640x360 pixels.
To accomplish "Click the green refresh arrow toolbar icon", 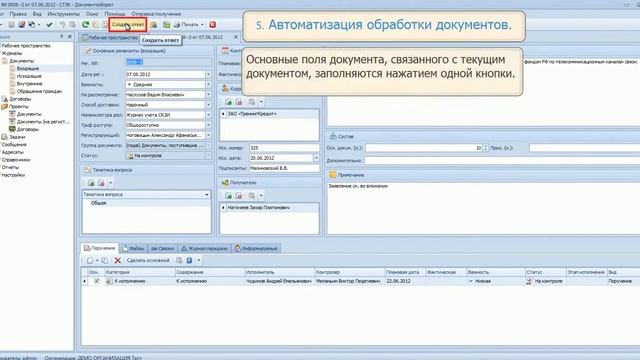I will tap(85, 25).
